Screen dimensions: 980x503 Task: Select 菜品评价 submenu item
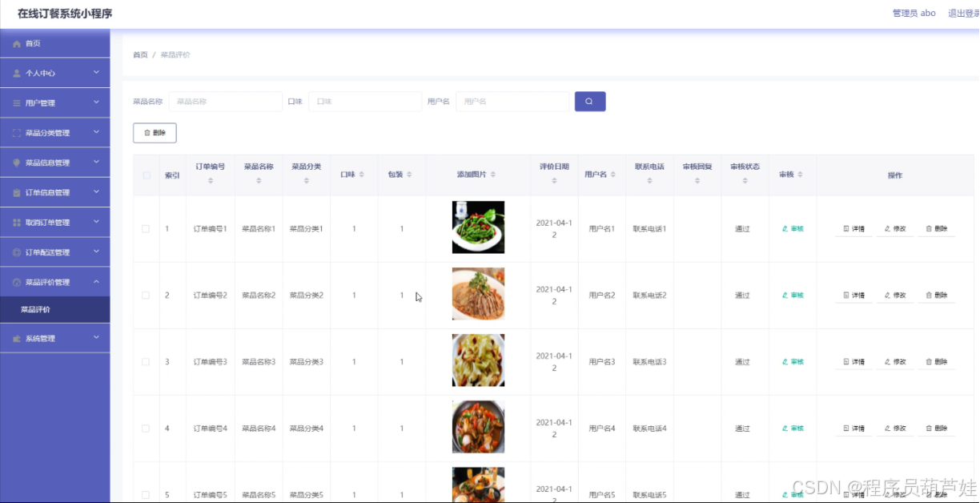click(x=55, y=309)
